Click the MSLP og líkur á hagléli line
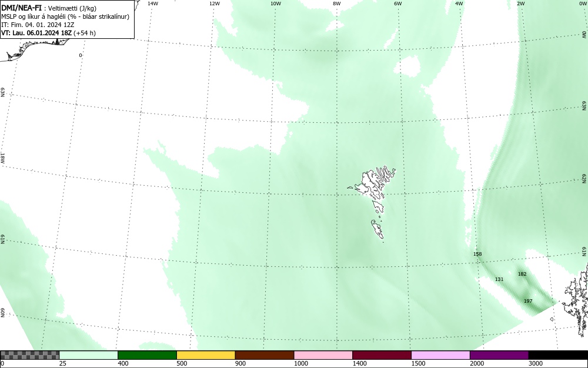The image size is (588, 368). tap(65, 16)
